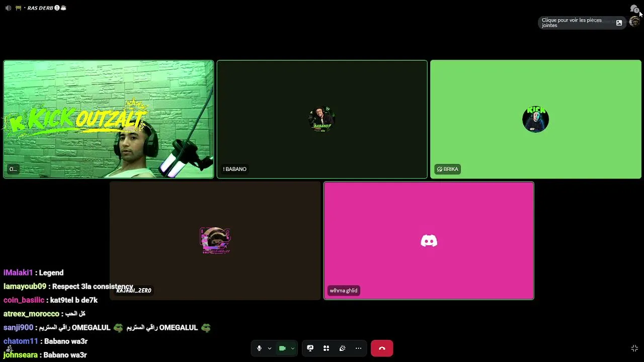The height and width of the screenshot is (362, 644).
Task: Click the BRIKA name label
Action: click(447, 169)
